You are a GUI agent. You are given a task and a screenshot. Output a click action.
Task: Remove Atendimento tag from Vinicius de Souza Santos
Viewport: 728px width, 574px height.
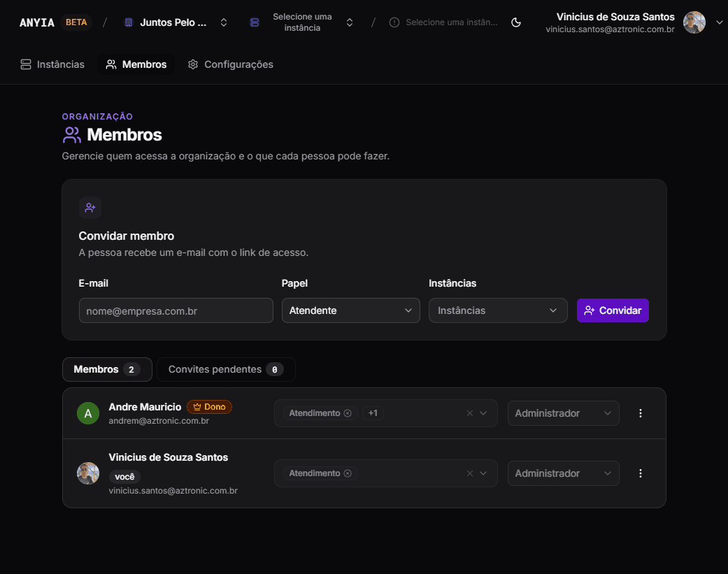[x=348, y=473]
